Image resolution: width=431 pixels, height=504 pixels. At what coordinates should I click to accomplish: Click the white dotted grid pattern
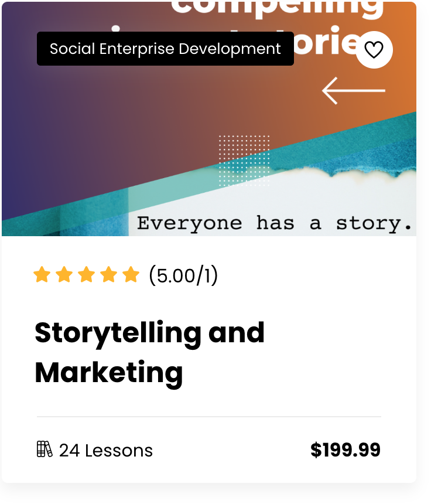pos(244,160)
